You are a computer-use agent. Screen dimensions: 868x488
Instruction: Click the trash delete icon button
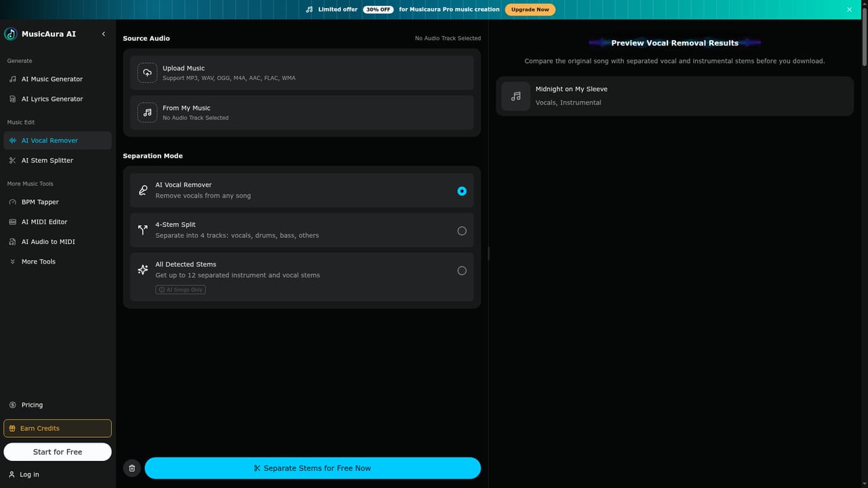click(132, 468)
